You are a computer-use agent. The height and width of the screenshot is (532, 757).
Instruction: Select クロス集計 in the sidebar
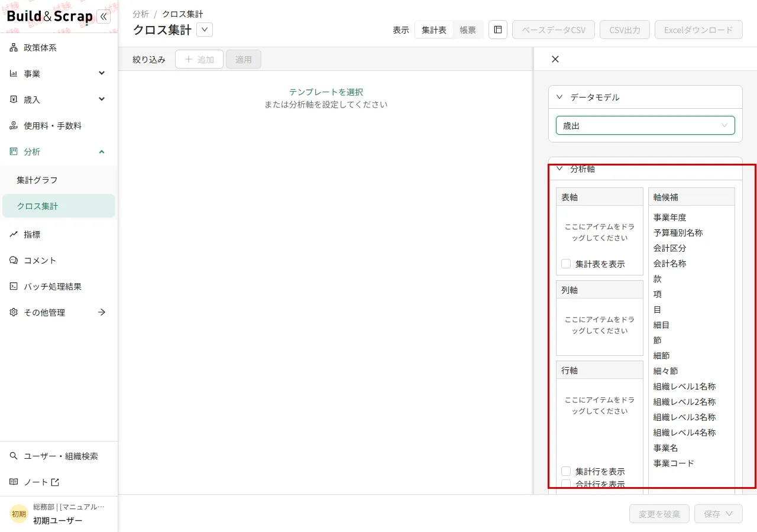point(59,206)
